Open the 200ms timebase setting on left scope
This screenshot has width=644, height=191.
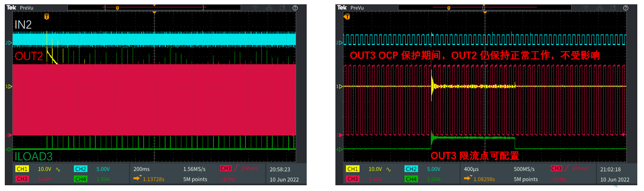(x=141, y=169)
